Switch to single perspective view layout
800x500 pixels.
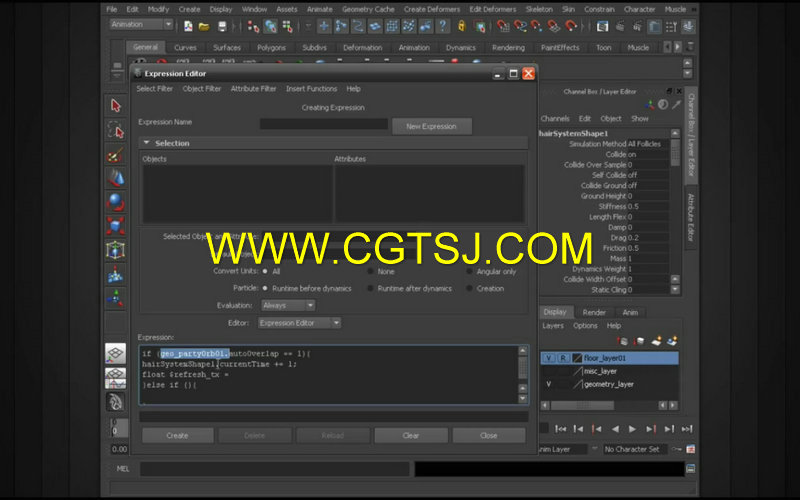(116, 353)
